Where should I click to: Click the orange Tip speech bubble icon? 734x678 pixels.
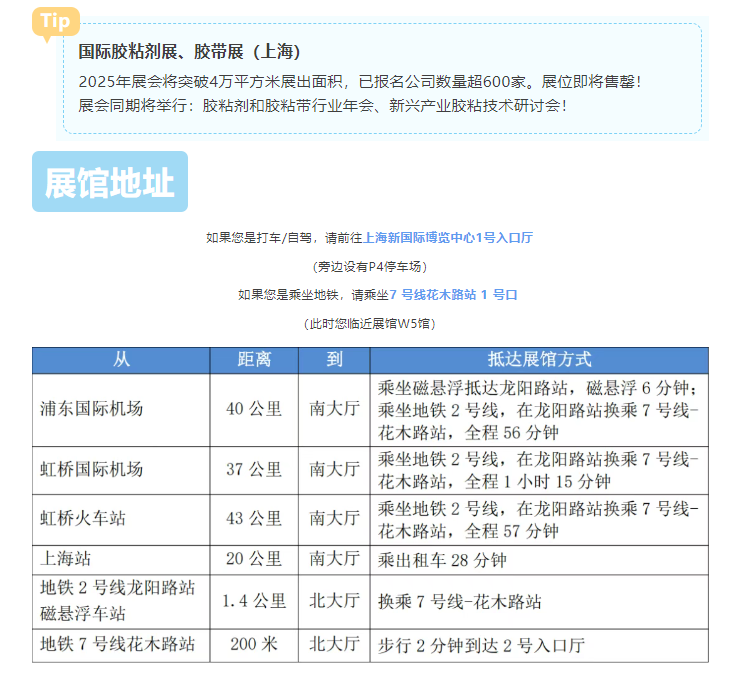(55, 23)
